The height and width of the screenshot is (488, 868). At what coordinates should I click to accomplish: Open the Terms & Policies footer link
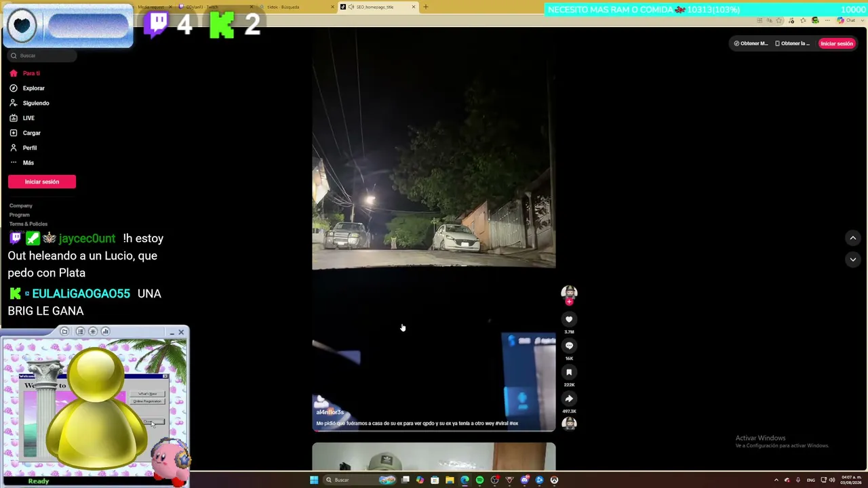click(28, 224)
